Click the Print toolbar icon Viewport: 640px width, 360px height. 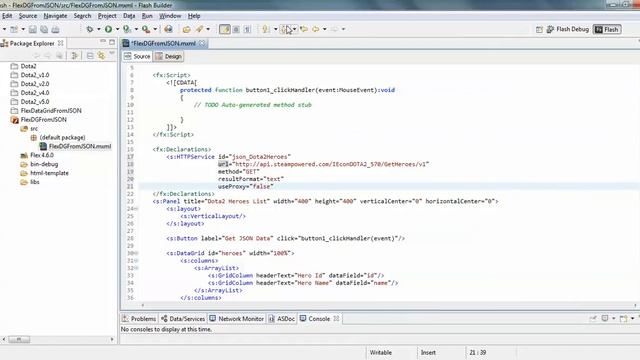(x=56, y=29)
